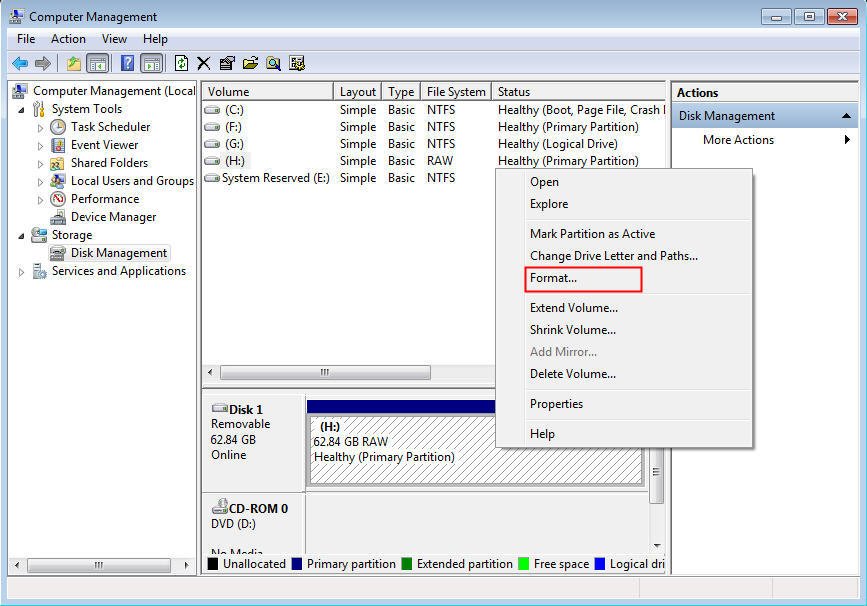
Task: Click More Actions in Actions pane
Action: click(x=738, y=140)
